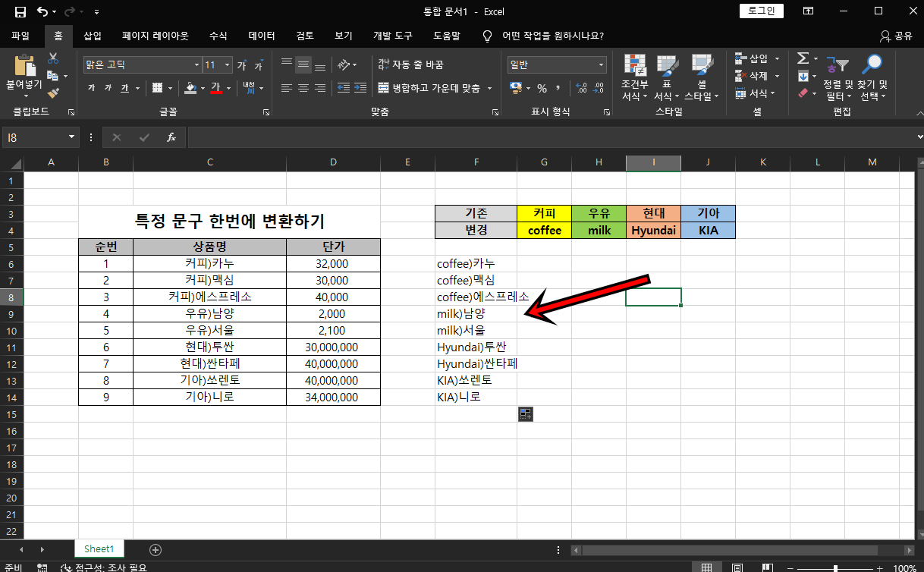Viewport: 924px width, 572px height.
Task: Open the number format dropdown (일반)
Action: (602, 65)
